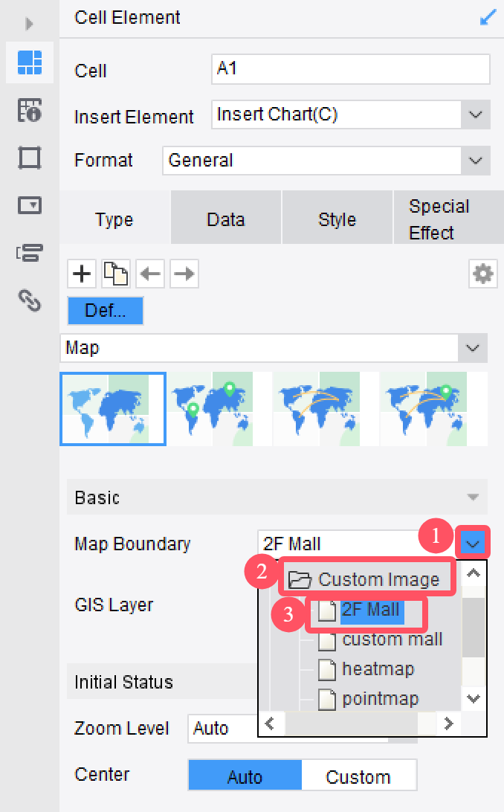Click the dropdown list scroll up arrow
Image resolution: width=504 pixels, height=812 pixels.
[x=474, y=573]
